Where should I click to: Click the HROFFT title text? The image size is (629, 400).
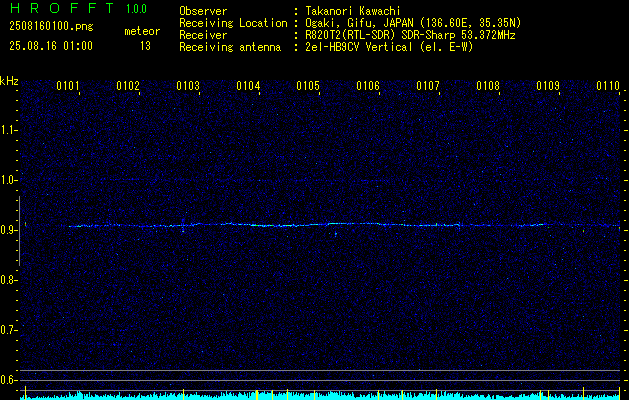click(62, 8)
